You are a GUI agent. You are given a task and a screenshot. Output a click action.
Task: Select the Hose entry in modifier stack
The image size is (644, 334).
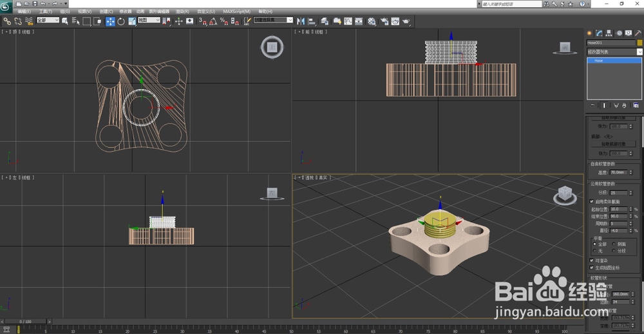(614, 61)
